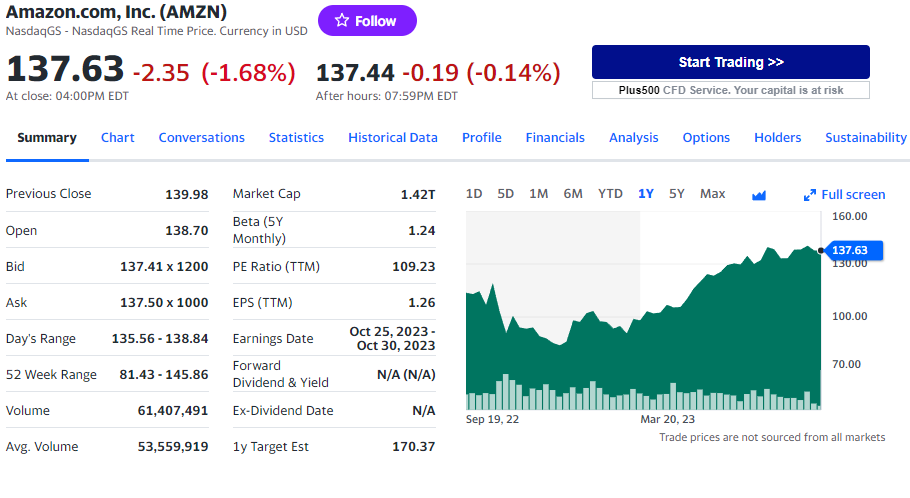Select the YTD chart range
The image size is (910, 498).
click(611, 194)
